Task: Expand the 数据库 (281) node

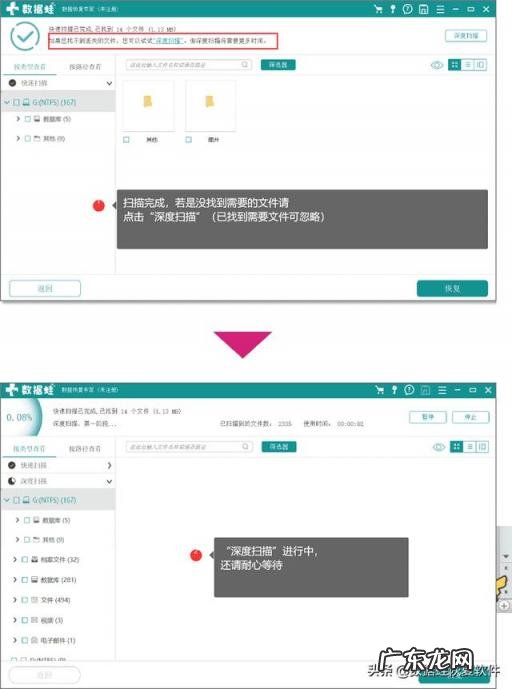Action: (x=15, y=580)
